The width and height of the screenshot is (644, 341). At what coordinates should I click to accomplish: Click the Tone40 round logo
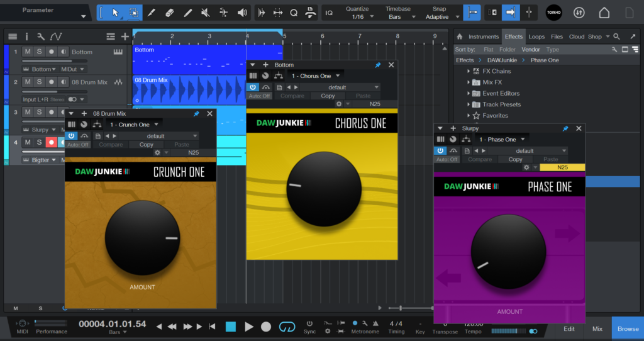coord(553,13)
